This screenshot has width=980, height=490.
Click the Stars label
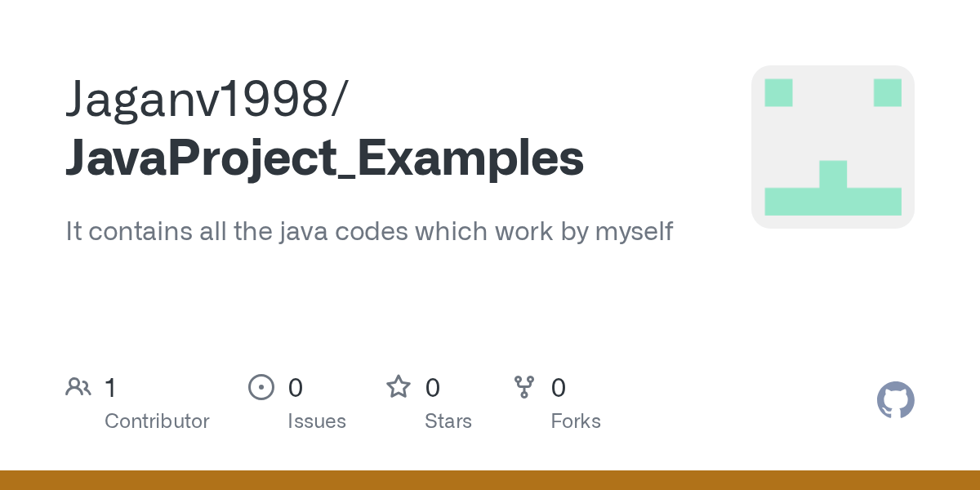click(x=448, y=421)
